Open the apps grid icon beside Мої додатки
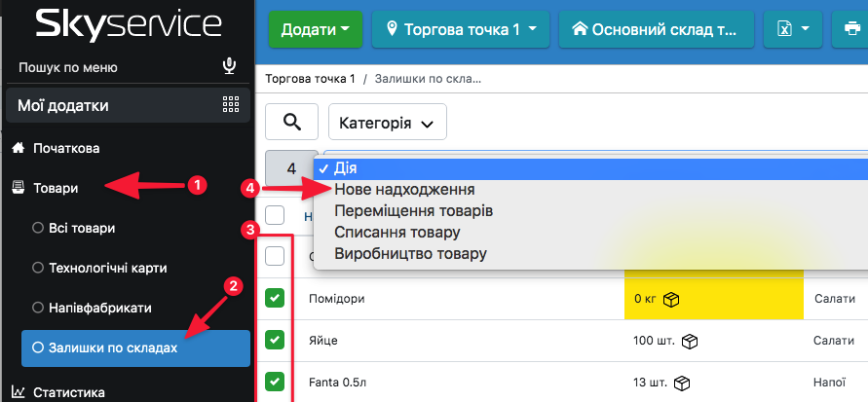This screenshot has width=868, height=402. click(x=230, y=105)
